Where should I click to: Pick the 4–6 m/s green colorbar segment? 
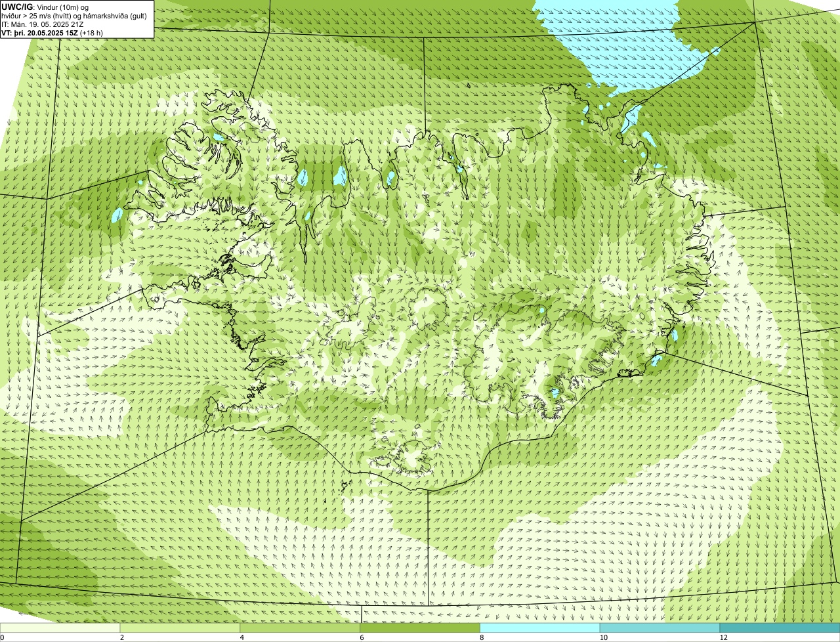pyautogui.click(x=301, y=628)
